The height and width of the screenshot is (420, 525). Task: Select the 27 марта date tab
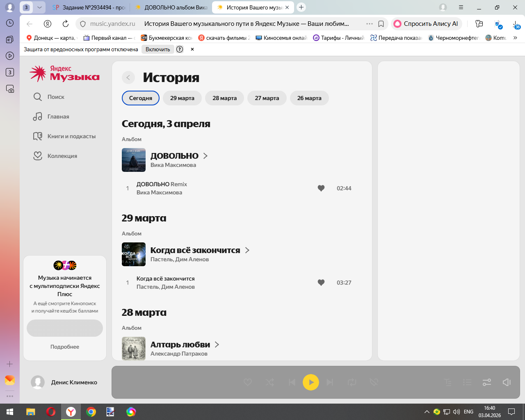[x=267, y=98]
